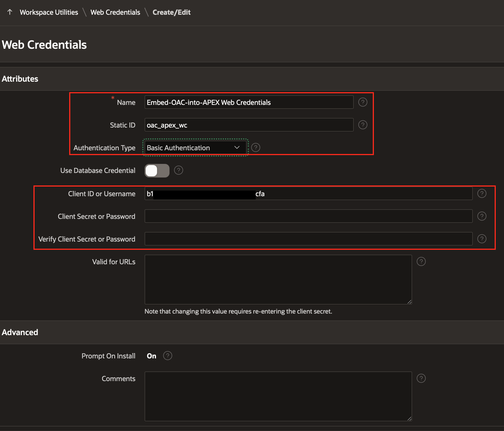This screenshot has height=431, width=504.
Task: Go to Workspace Utilities breadcrumb
Action: tap(49, 12)
